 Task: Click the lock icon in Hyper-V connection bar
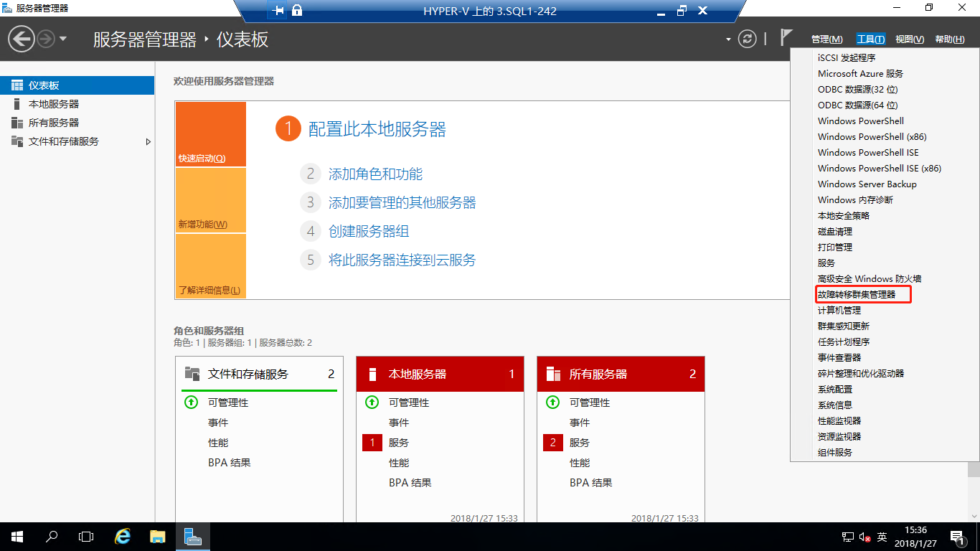297,11
